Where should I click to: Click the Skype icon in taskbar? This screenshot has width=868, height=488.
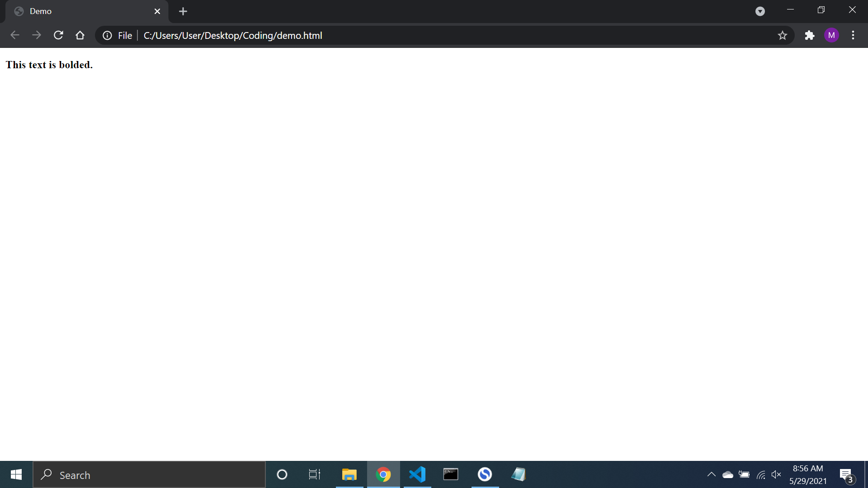pyautogui.click(x=484, y=474)
